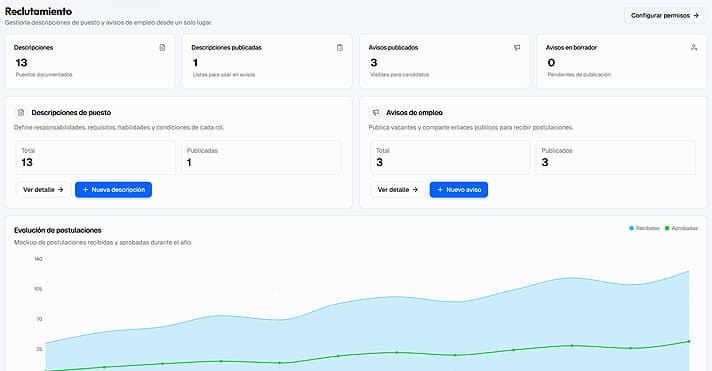
Task: Create a Nueva descripción
Action: (x=114, y=190)
